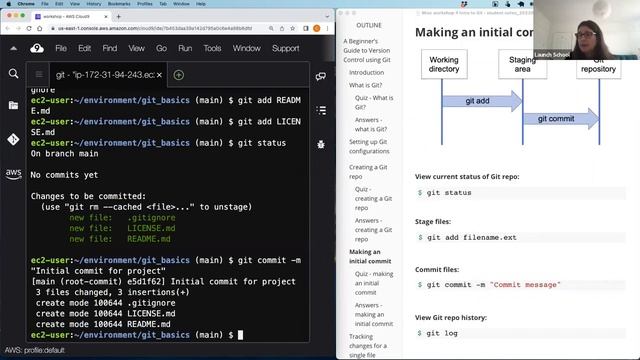The width and height of the screenshot is (640, 360).
Task: Reload the Chrome page
Action: (29, 28)
